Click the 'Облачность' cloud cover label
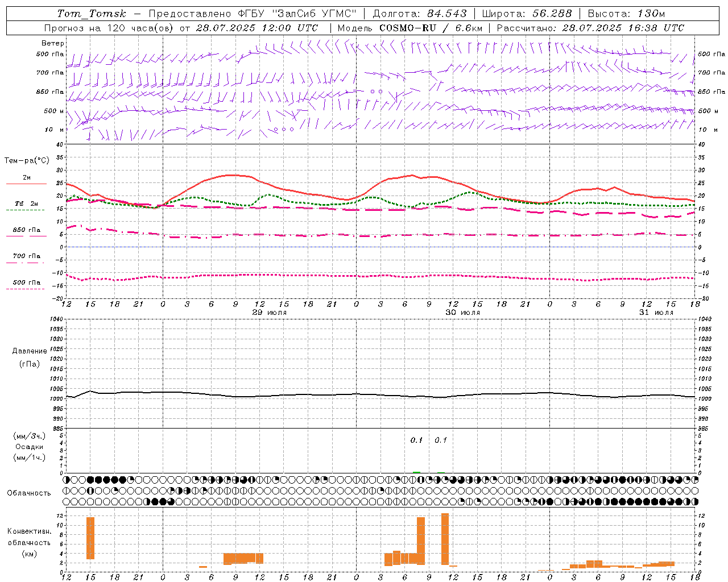The height and width of the screenshot is (582, 728). (x=29, y=493)
